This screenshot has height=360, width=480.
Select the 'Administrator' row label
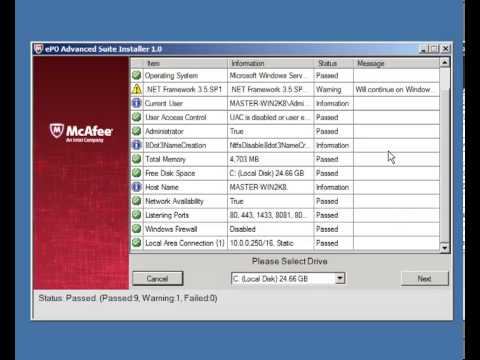164,131
